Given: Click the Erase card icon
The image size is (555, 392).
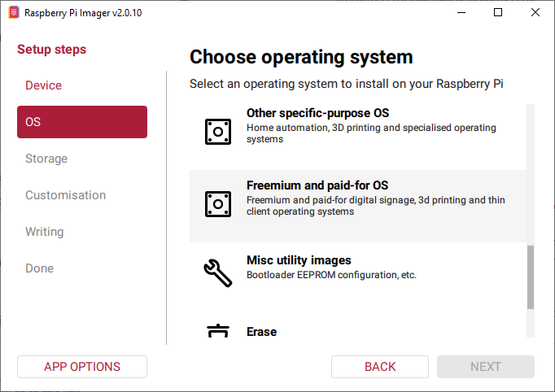Looking at the screenshot, I should click(x=218, y=331).
